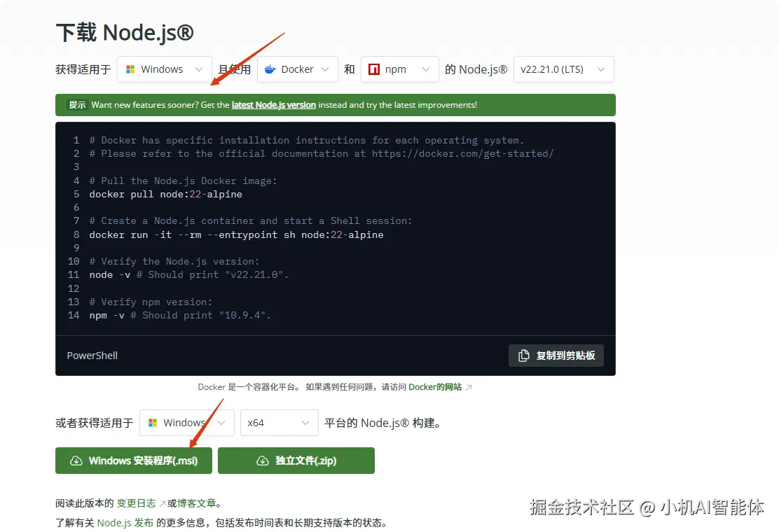Click the docker pull node:22-alpine code line
This screenshot has height=532, width=779.
165,194
